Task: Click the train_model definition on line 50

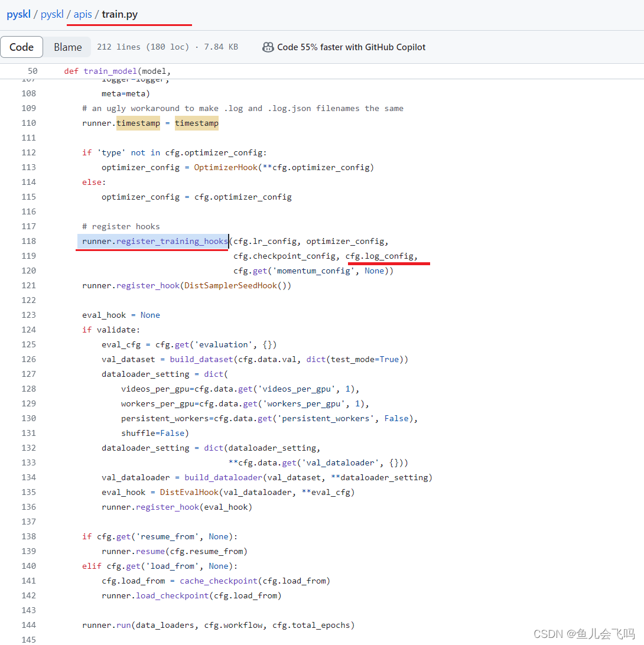Action: pyautogui.click(x=110, y=71)
